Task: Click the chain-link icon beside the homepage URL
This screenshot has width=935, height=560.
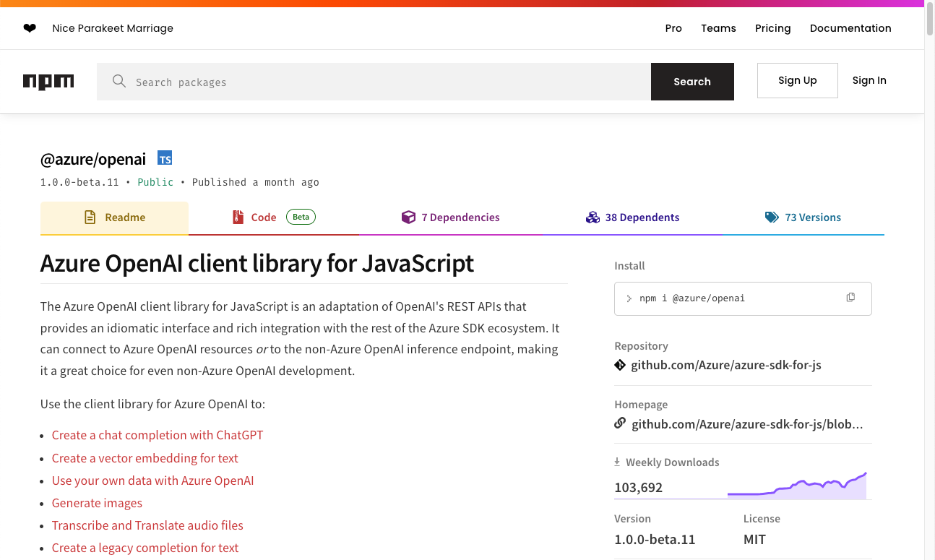Action: [620, 423]
